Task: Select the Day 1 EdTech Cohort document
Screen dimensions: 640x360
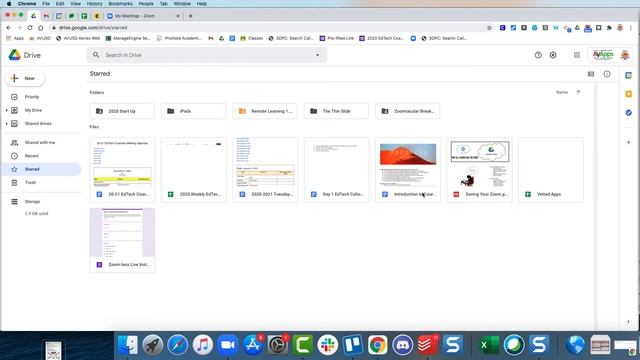Action: point(336,170)
